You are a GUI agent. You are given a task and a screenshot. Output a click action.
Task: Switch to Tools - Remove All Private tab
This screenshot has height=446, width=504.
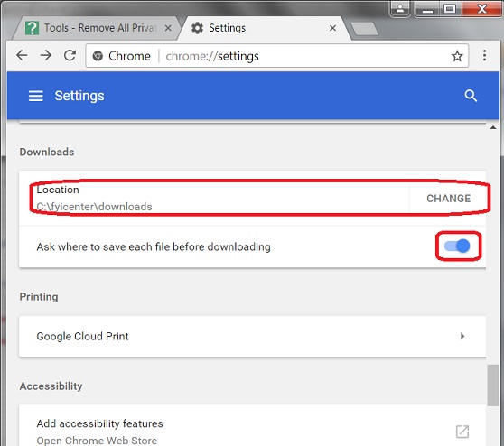point(98,28)
